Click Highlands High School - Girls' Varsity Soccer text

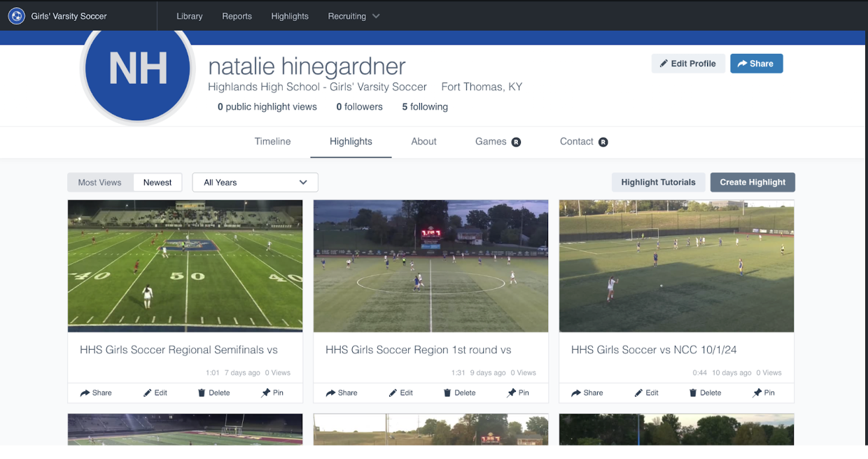click(x=317, y=87)
